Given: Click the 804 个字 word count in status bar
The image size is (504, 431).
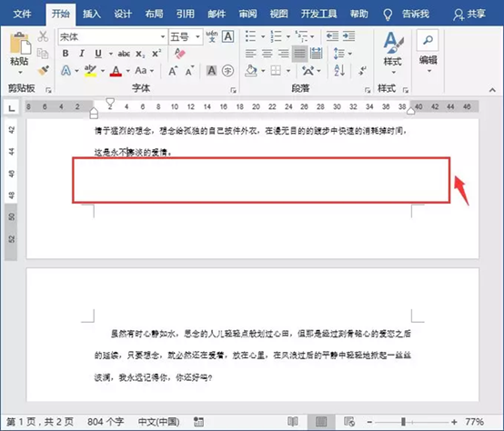Looking at the screenshot, I should [106, 421].
